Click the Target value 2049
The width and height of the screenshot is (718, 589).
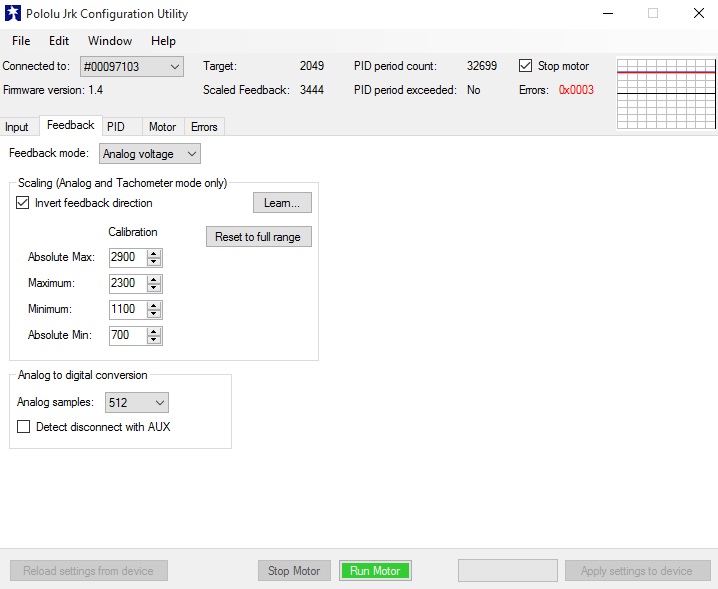click(x=312, y=65)
